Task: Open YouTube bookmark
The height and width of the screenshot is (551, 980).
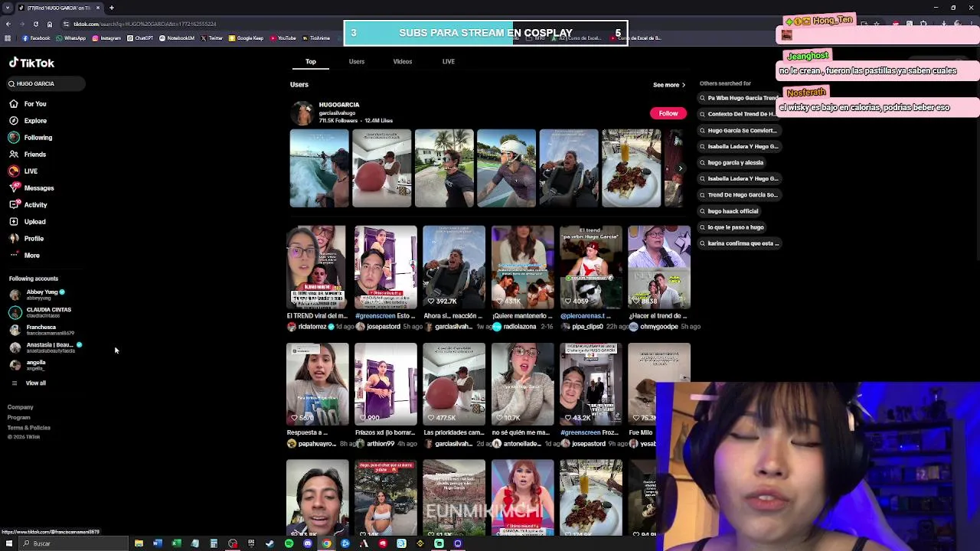Action: 283,37
